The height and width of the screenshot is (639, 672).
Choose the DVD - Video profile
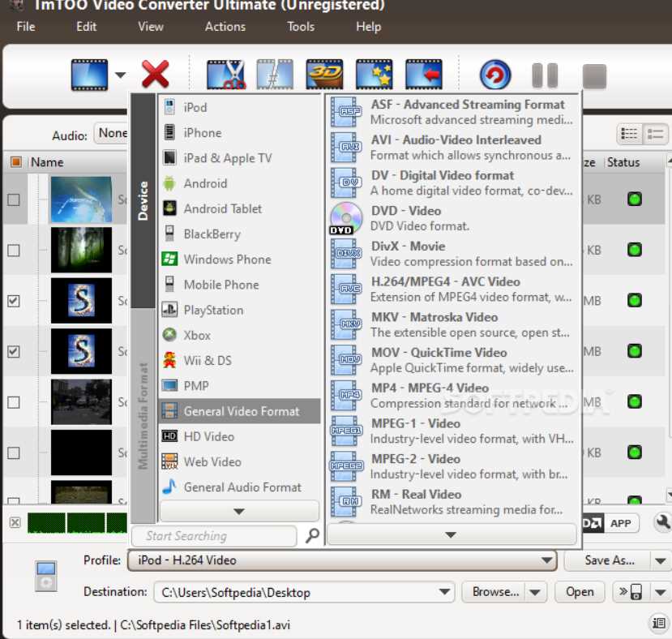click(452, 218)
